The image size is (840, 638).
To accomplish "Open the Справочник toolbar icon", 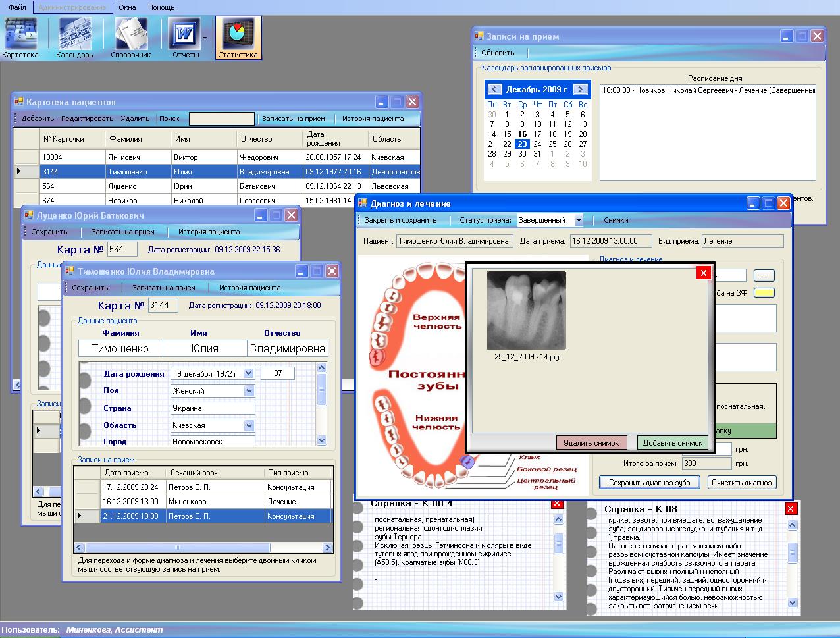I will pos(131,33).
